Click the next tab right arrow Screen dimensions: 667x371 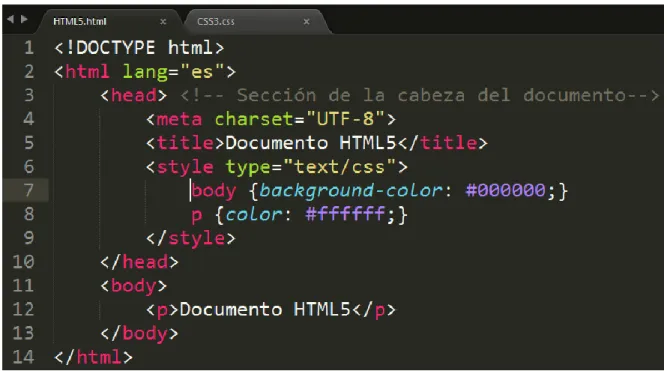tap(24, 19)
